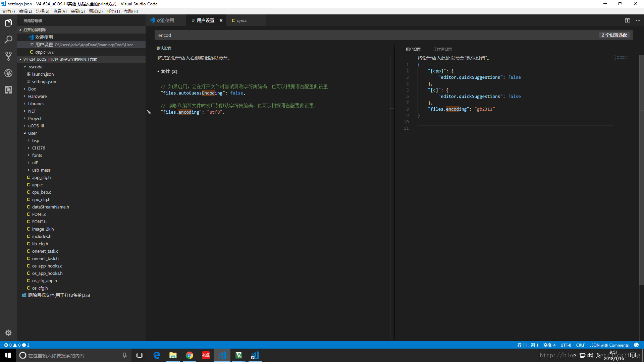The width and height of the screenshot is (644, 362).
Task: Open the 编辑(E) menu
Action: pyautogui.click(x=25, y=11)
